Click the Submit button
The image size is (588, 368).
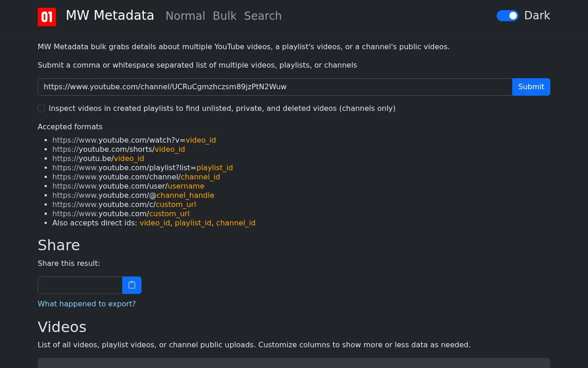tap(531, 87)
